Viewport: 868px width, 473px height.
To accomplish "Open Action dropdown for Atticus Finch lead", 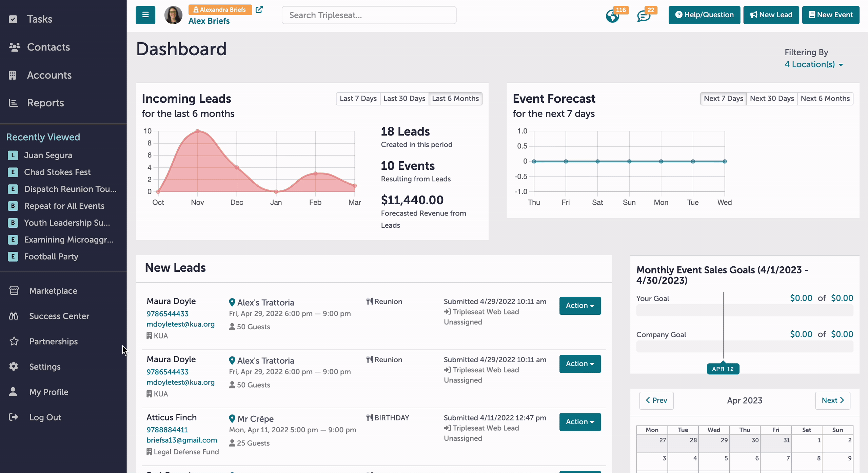I will point(580,422).
